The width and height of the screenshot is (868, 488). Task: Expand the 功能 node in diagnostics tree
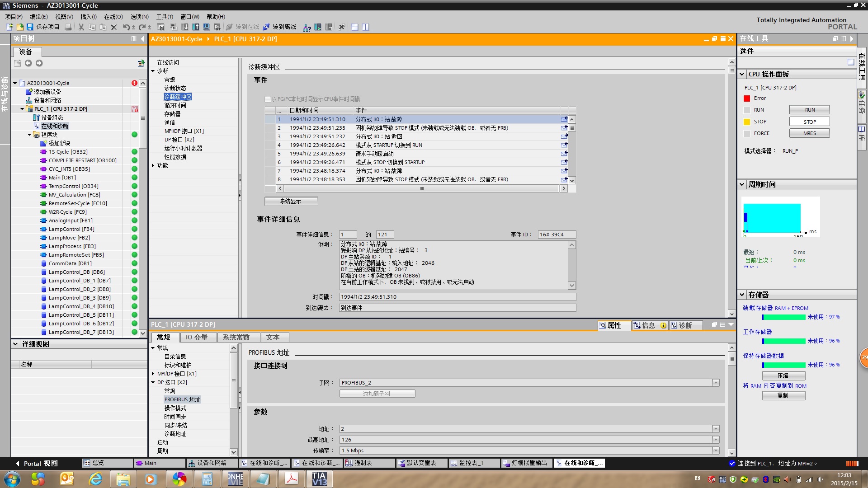point(153,166)
